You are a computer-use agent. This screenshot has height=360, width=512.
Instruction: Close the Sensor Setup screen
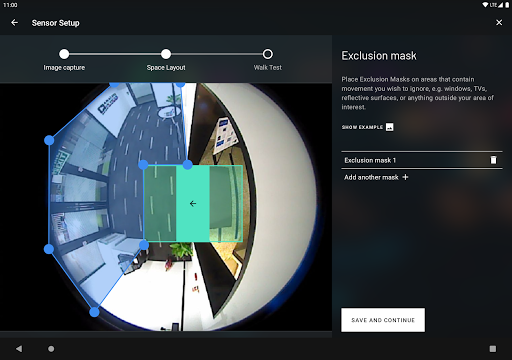tap(499, 22)
